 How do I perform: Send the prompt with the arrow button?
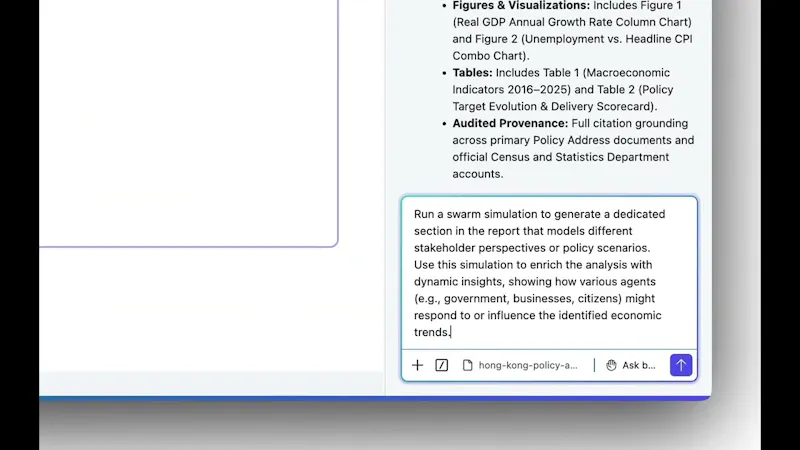pyautogui.click(x=681, y=365)
